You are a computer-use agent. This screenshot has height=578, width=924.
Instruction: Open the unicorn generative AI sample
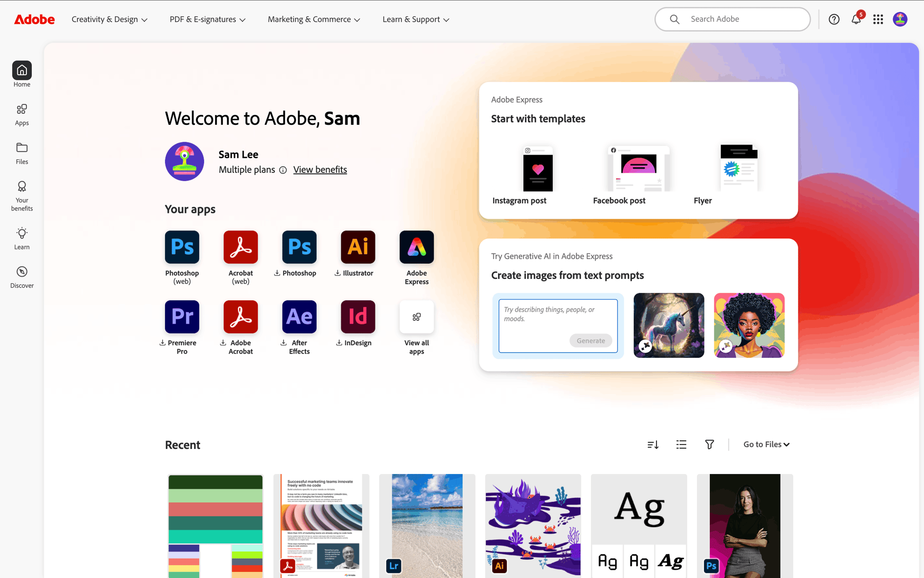[668, 325]
